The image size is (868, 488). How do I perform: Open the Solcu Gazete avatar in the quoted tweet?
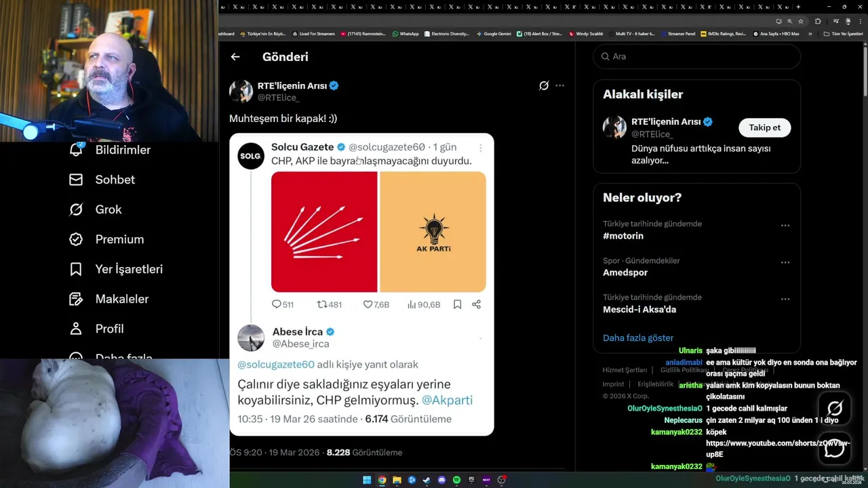pos(250,156)
